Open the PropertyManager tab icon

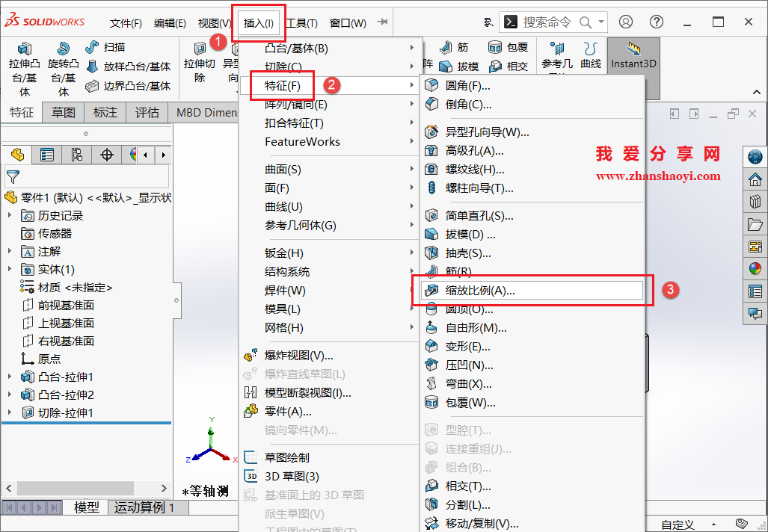pyautogui.click(x=47, y=155)
